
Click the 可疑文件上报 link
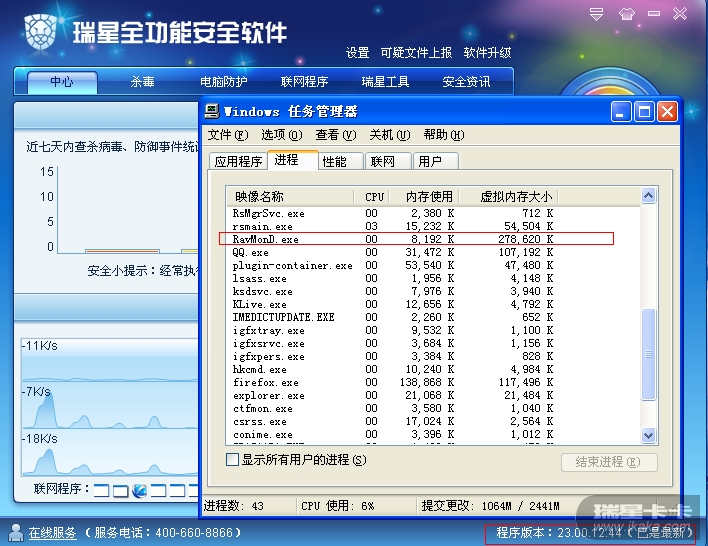[416, 53]
